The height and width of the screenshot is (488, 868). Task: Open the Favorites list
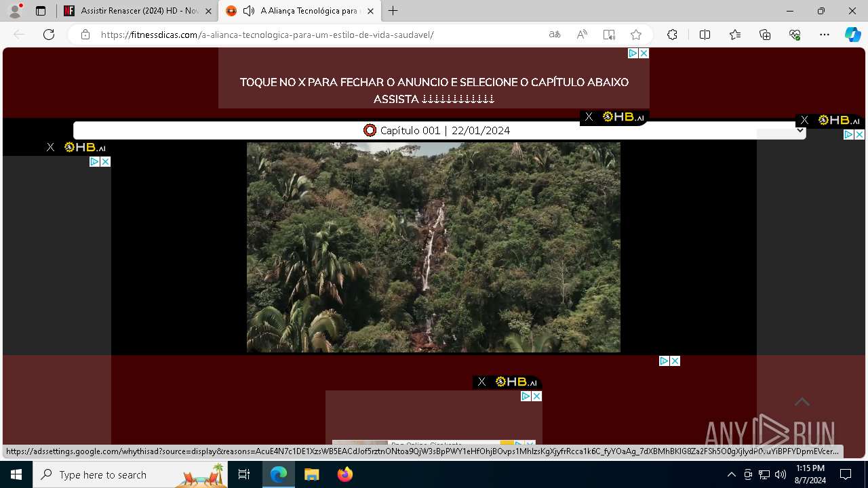(x=735, y=35)
